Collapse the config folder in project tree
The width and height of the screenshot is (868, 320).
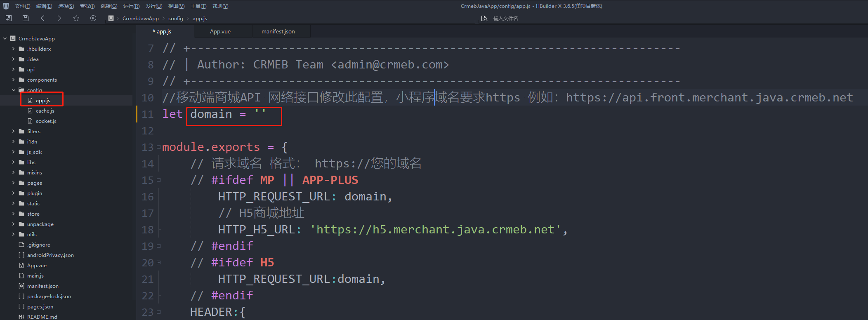(x=14, y=90)
